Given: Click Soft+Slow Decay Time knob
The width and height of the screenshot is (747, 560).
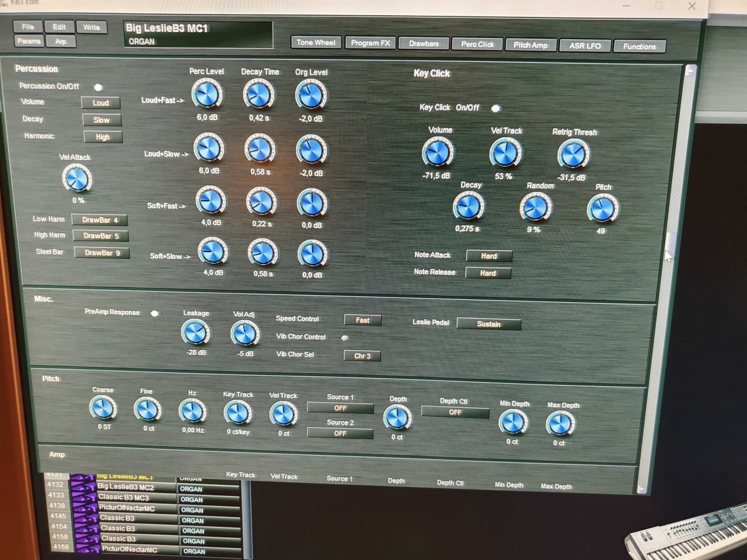Looking at the screenshot, I should (263, 253).
